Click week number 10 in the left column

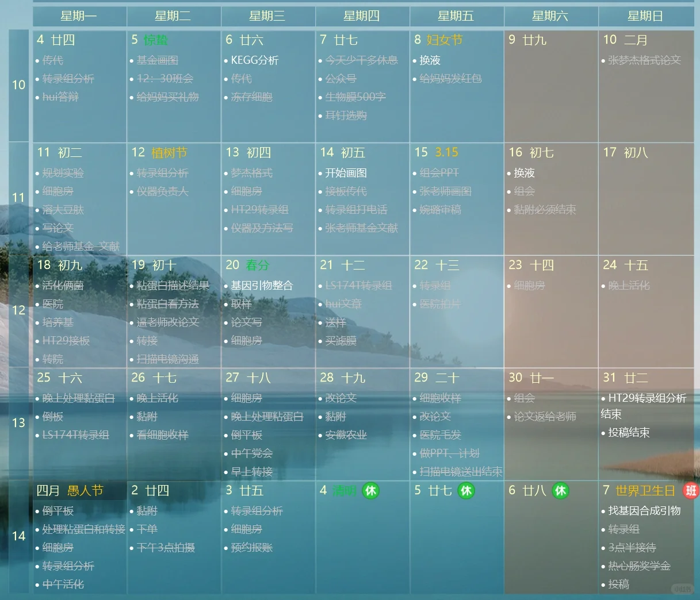pyautogui.click(x=19, y=85)
